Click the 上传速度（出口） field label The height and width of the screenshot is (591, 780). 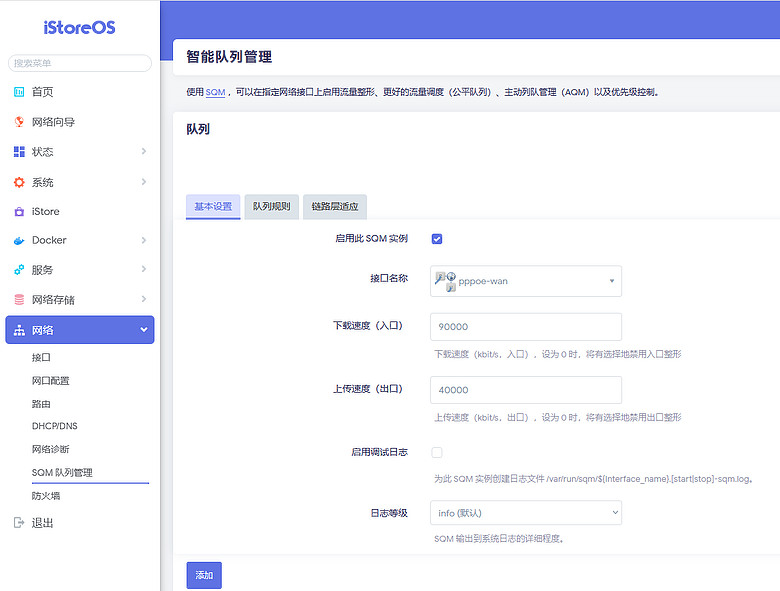pos(370,389)
